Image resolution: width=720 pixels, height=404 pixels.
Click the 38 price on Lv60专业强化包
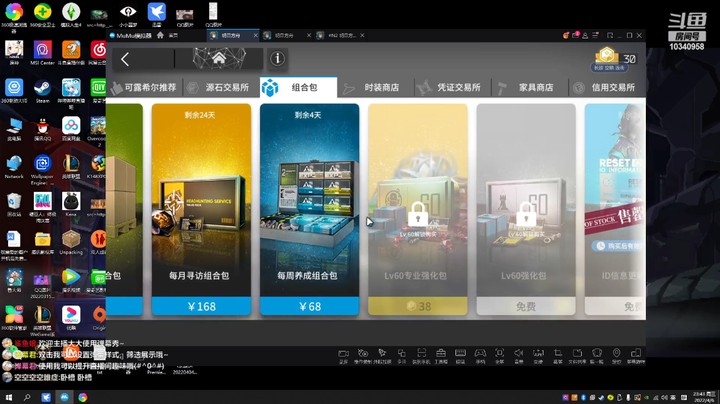(418, 306)
